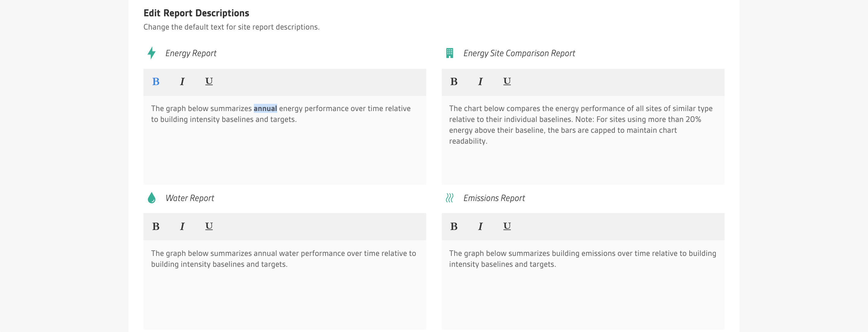Toggle bold in Water Report editor
The height and width of the screenshot is (332, 868).
click(x=156, y=226)
